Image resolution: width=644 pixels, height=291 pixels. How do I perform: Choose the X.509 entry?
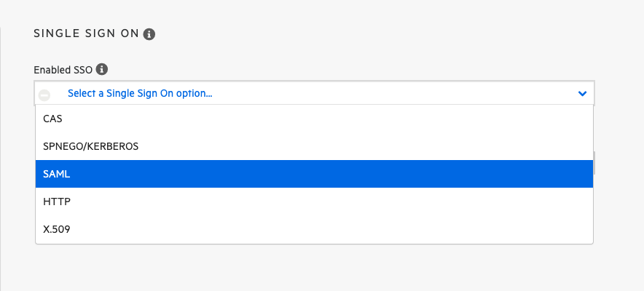pos(57,229)
